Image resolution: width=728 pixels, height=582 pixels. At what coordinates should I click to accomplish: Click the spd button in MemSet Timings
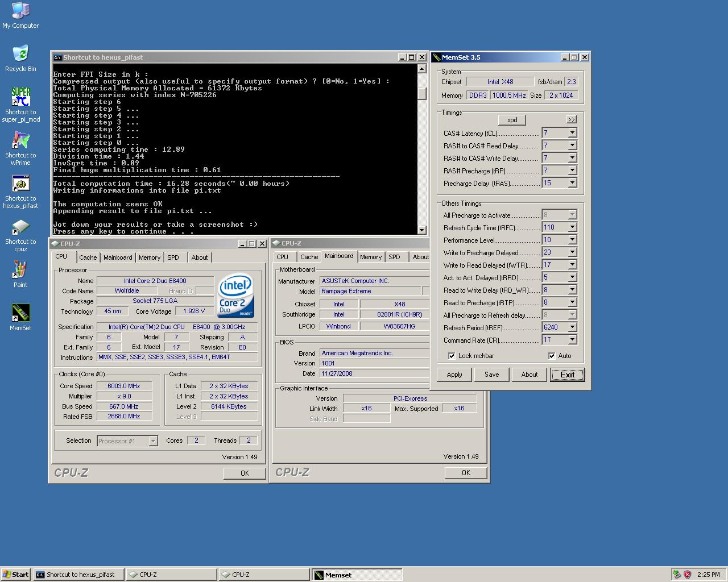click(x=512, y=120)
